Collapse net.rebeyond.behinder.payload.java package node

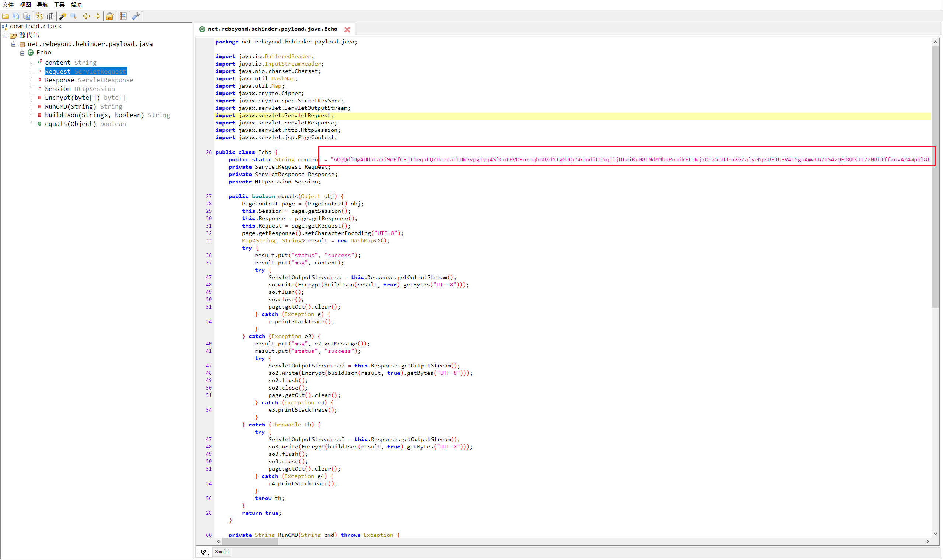pos(14,44)
